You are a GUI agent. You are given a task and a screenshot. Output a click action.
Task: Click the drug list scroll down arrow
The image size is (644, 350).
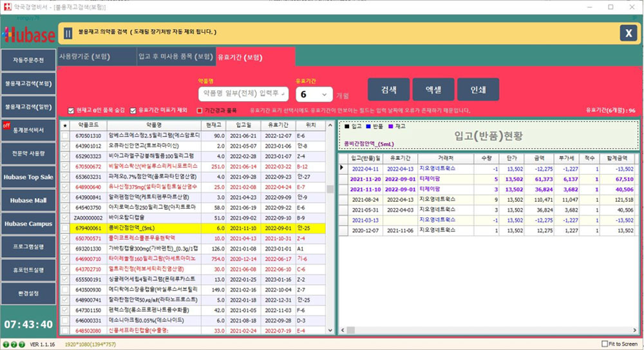tap(330, 330)
